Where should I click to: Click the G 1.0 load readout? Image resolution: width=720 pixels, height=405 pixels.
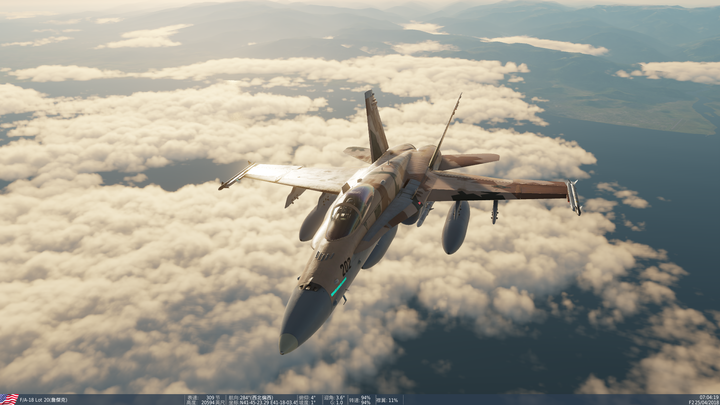pyautogui.click(x=337, y=402)
